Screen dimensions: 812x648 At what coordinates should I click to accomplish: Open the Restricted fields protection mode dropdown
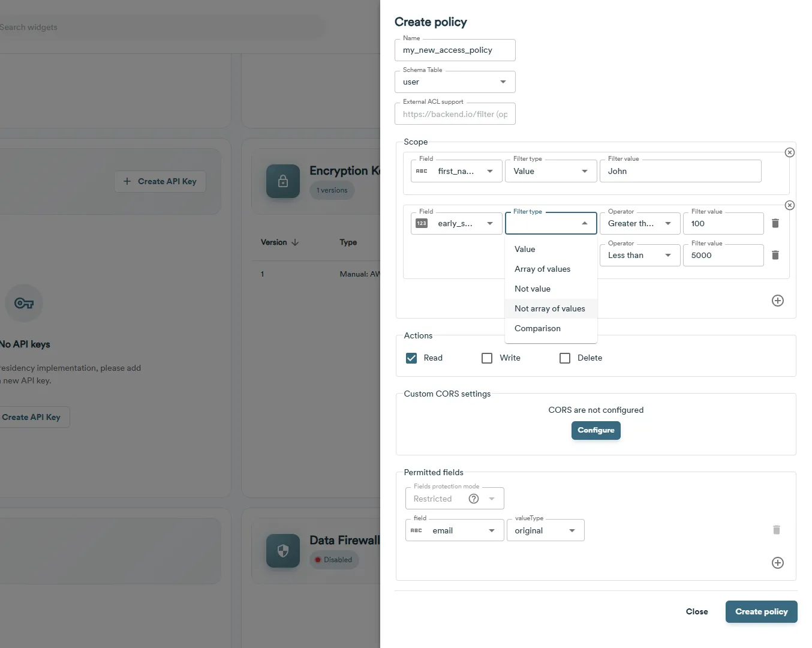(x=455, y=499)
